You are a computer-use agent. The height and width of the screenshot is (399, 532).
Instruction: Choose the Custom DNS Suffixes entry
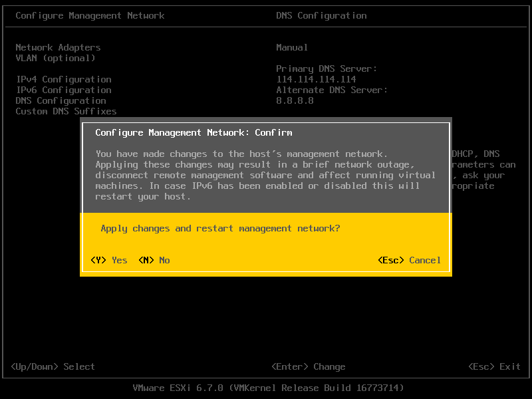(x=66, y=111)
